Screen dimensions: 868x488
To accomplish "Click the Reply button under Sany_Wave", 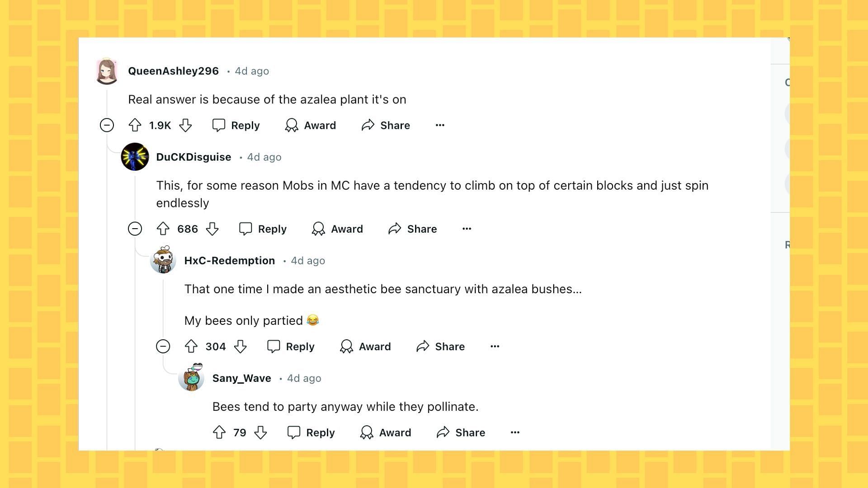I will point(312,432).
